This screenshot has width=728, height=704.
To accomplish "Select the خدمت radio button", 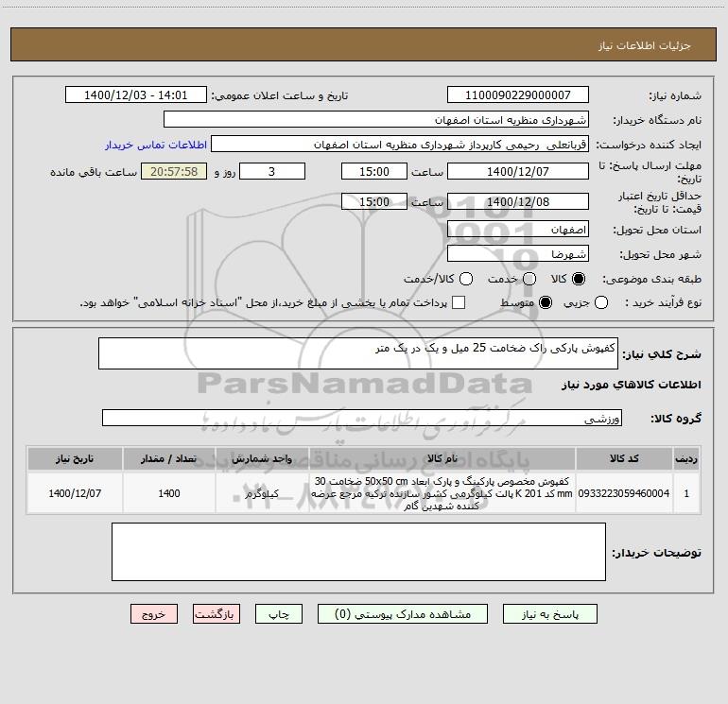I will click(529, 279).
